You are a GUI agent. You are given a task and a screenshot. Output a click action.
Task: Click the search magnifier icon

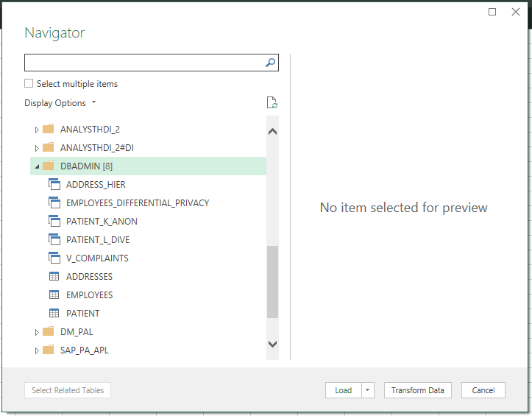click(x=270, y=63)
